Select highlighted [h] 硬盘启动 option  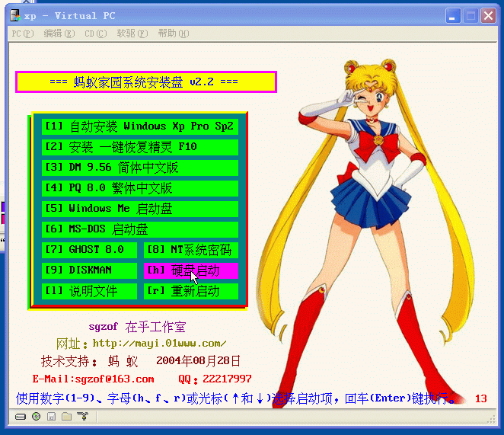[191, 270]
